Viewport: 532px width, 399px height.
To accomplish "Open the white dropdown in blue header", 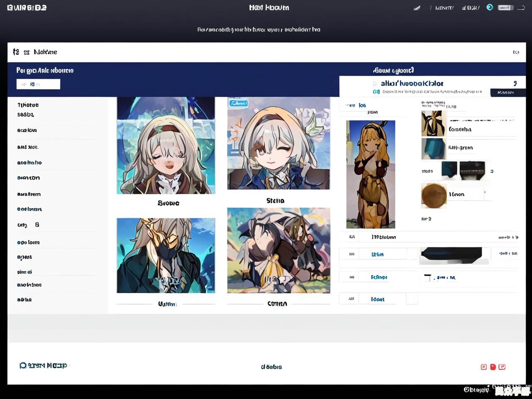I will (x=38, y=84).
